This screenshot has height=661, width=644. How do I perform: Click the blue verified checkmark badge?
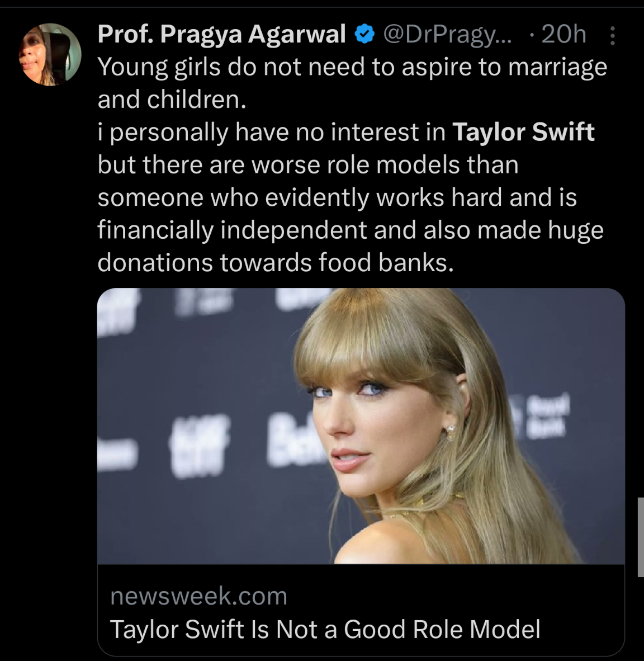pos(365,35)
